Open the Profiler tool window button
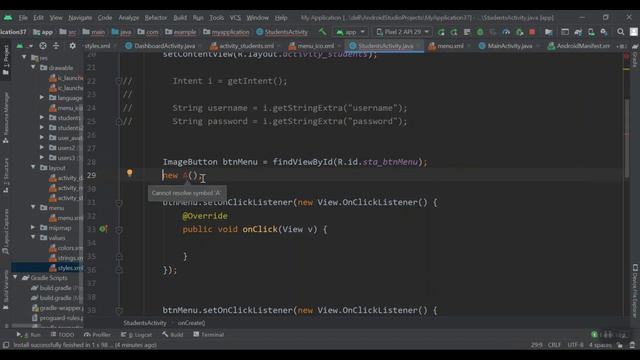640x360 pixels. 97,335
